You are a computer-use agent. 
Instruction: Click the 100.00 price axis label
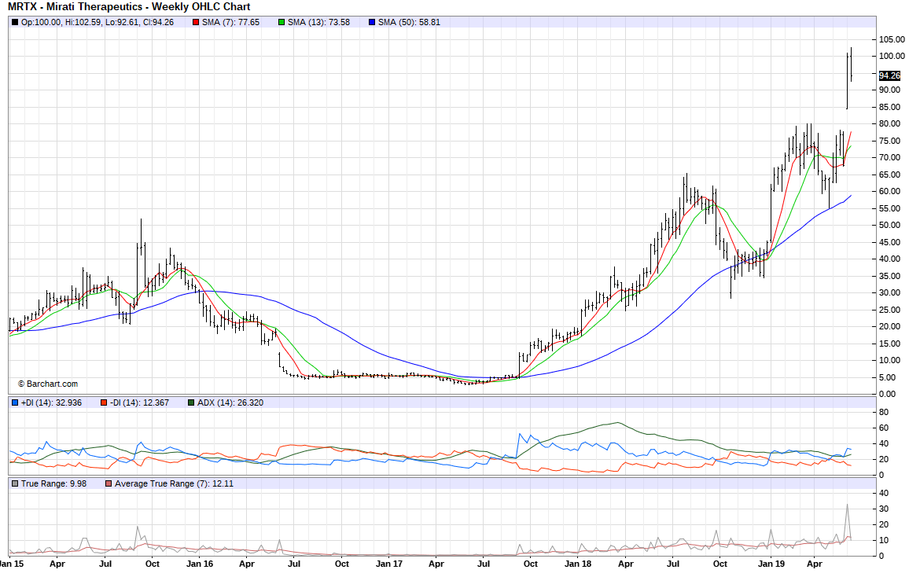(x=892, y=56)
